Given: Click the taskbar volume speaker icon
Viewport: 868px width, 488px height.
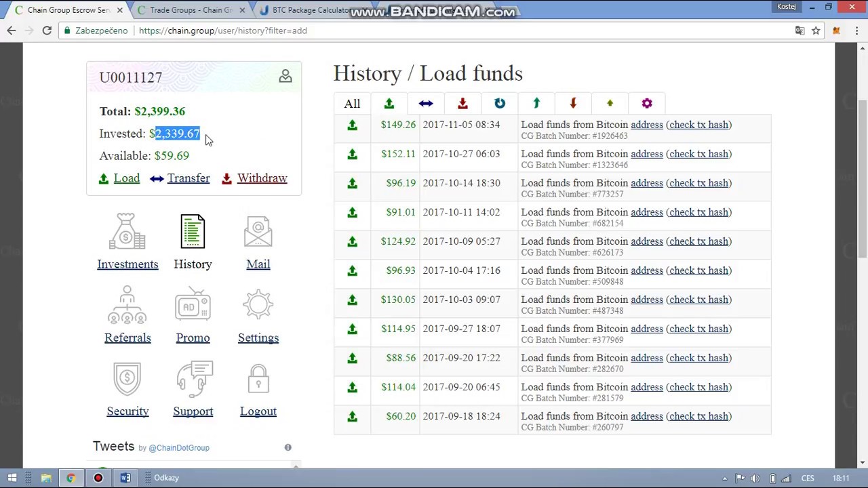Looking at the screenshot, I should (x=755, y=478).
